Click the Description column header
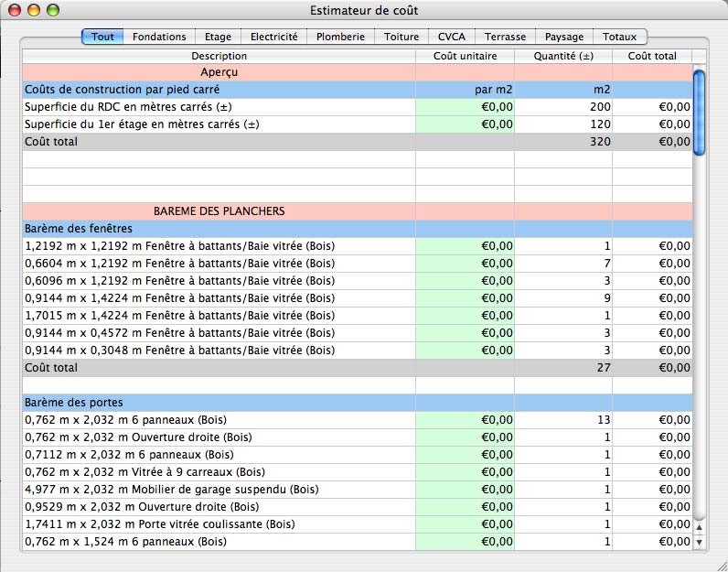 (219, 56)
